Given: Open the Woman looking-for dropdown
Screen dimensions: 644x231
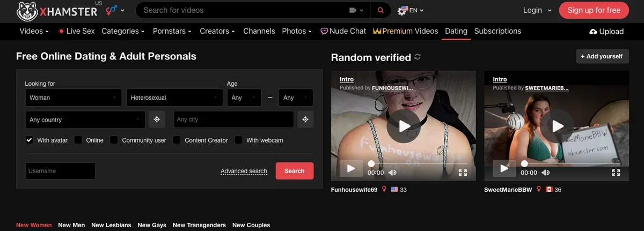Looking at the screenshot, I should pos(74,98).
